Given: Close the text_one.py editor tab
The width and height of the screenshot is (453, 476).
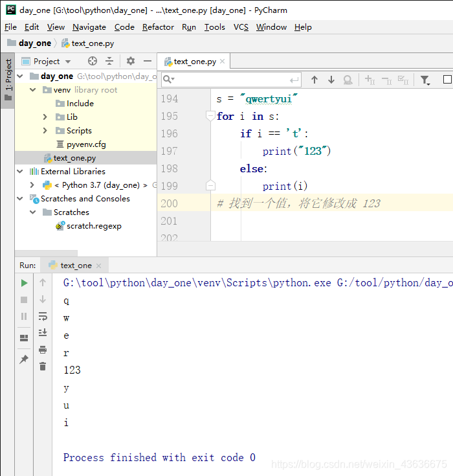Looking at the screenshot, I should coord(222,62).
